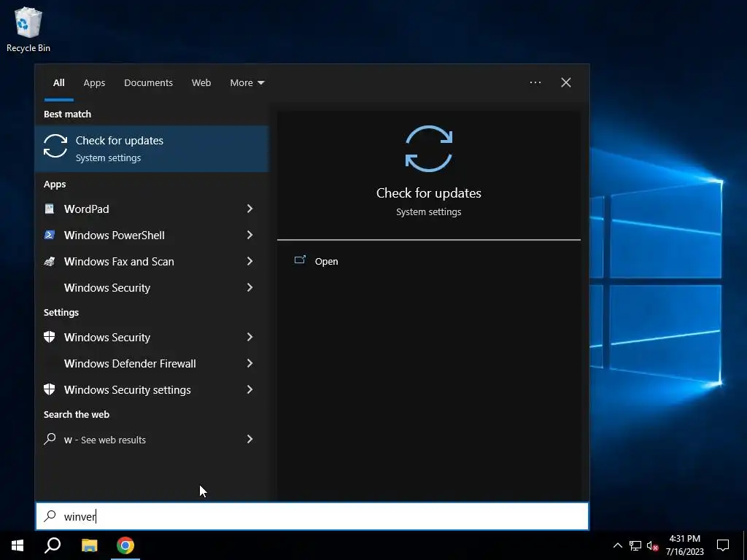
Task: Click the web search magnifier icon
Action: click(50, 439)
